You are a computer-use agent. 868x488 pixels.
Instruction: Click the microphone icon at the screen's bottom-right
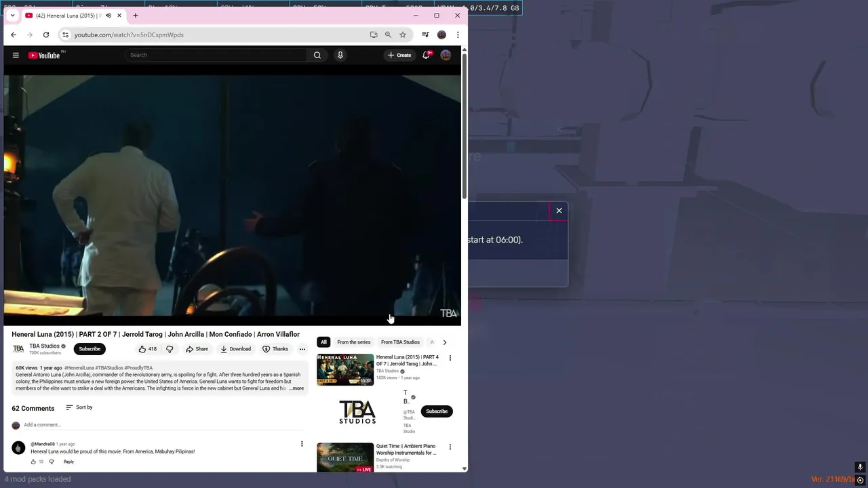[860, 467]
